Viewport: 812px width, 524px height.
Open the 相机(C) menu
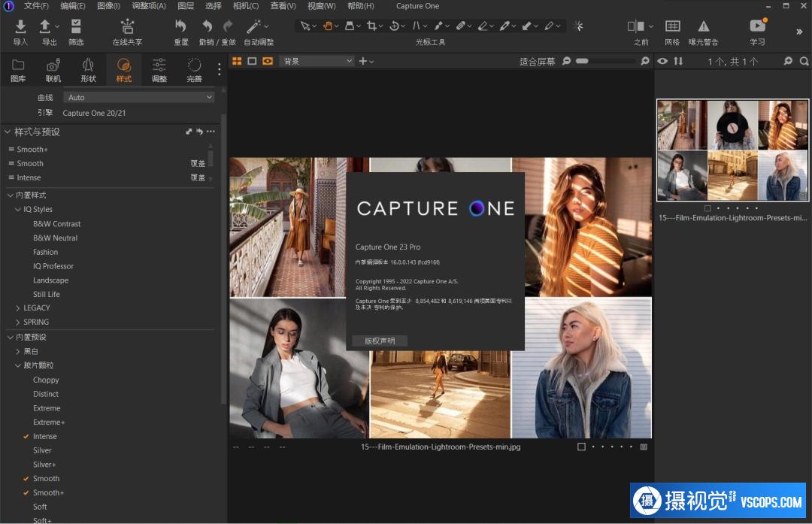click(245, 6)
